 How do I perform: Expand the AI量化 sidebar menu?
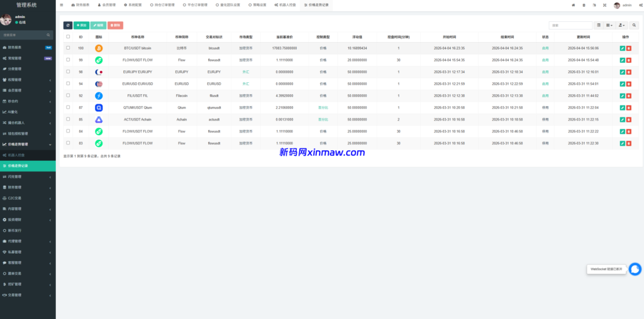click(x=28, y=112)
